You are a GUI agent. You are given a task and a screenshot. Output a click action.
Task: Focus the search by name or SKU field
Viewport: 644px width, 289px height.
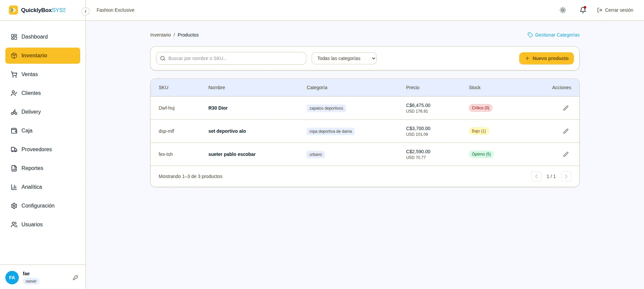coord(231,58)
